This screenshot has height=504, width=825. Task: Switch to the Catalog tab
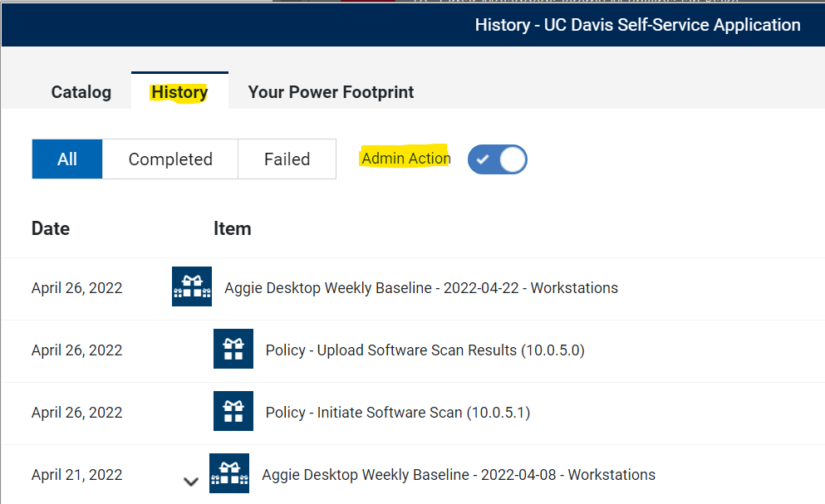coord(81,92)
